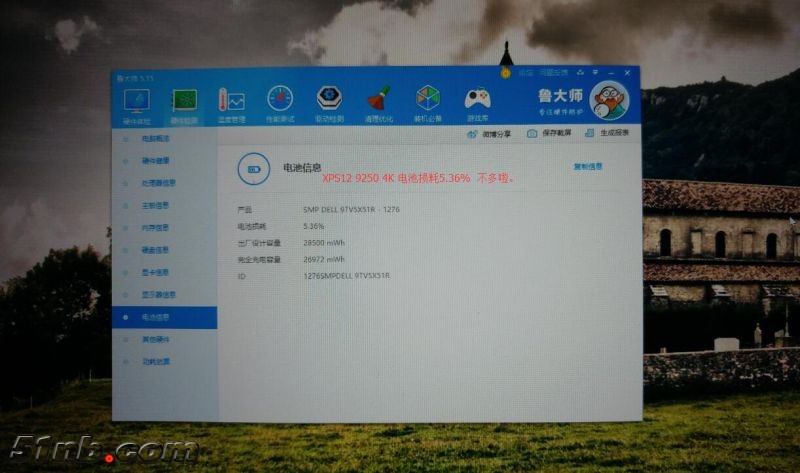Click 鲁大师 version title text
This screenshot has width=800, height=473.
tap(135, 79)
